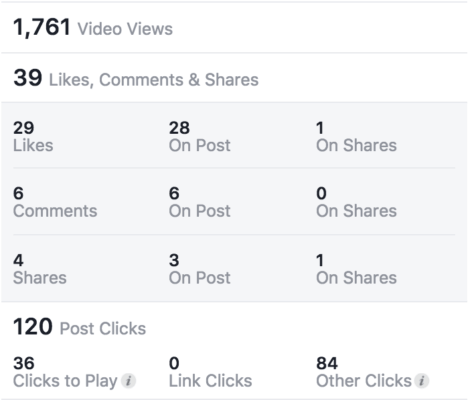Screen dimensions: 474x400
Task: Select the Comments row label
Action: pyautogui.click(x=55, y=211)
